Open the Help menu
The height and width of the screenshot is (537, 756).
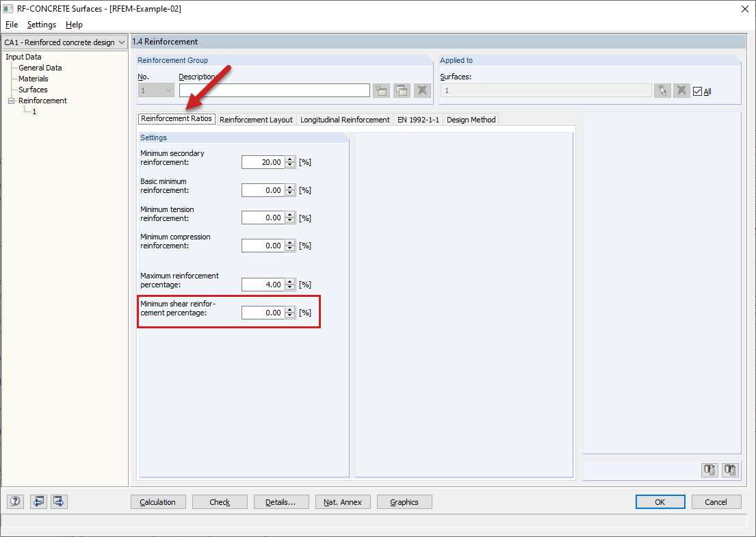click(x=74, y=25)
